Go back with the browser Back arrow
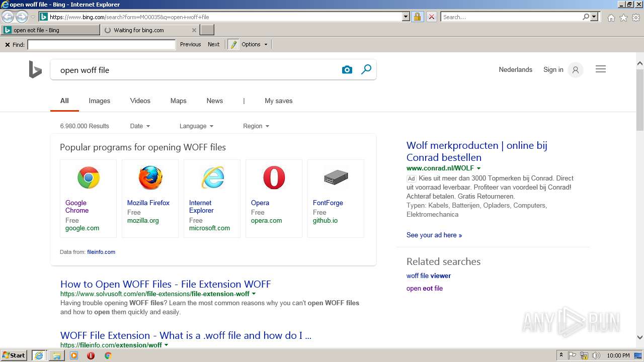Viewport: 644px width, 362px height. click(8, 17)
